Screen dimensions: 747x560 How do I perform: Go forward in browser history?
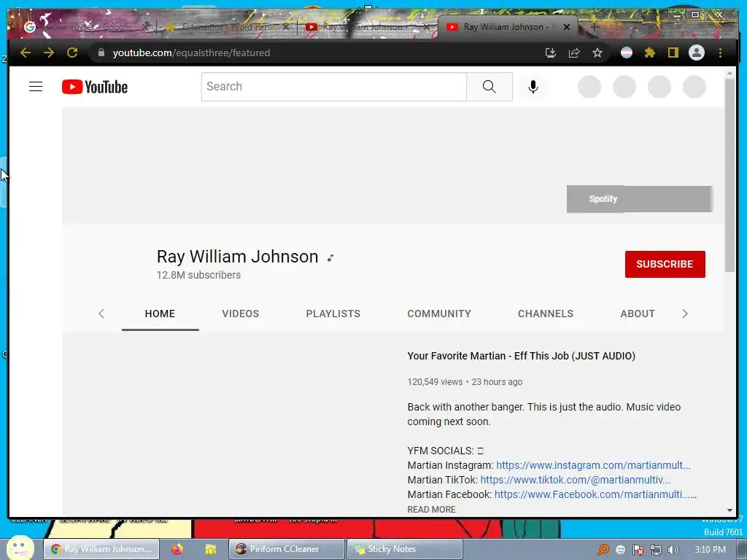pyautogui.click(x=49, y=52)
